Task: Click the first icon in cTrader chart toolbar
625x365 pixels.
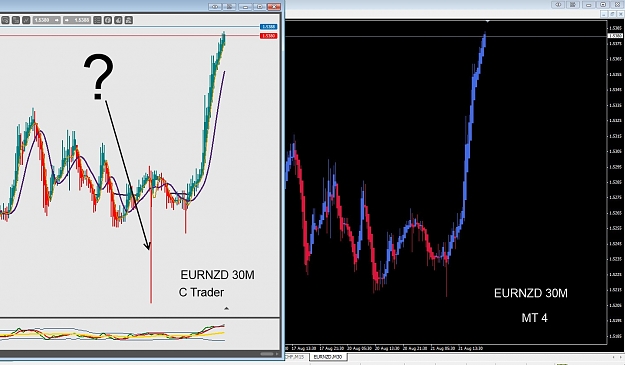Action: click(x=5, y=20)
